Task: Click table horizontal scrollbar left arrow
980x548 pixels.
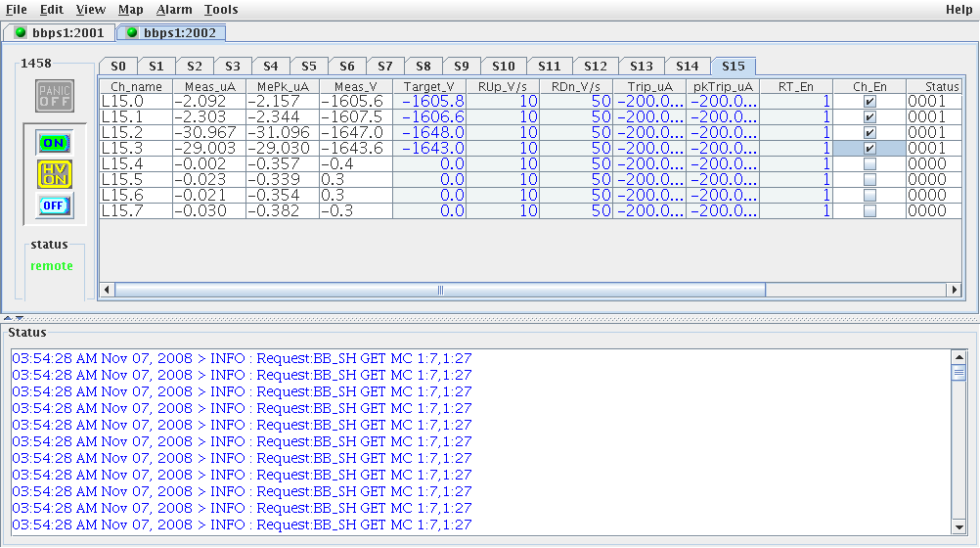Action: (x=107, y=290)
